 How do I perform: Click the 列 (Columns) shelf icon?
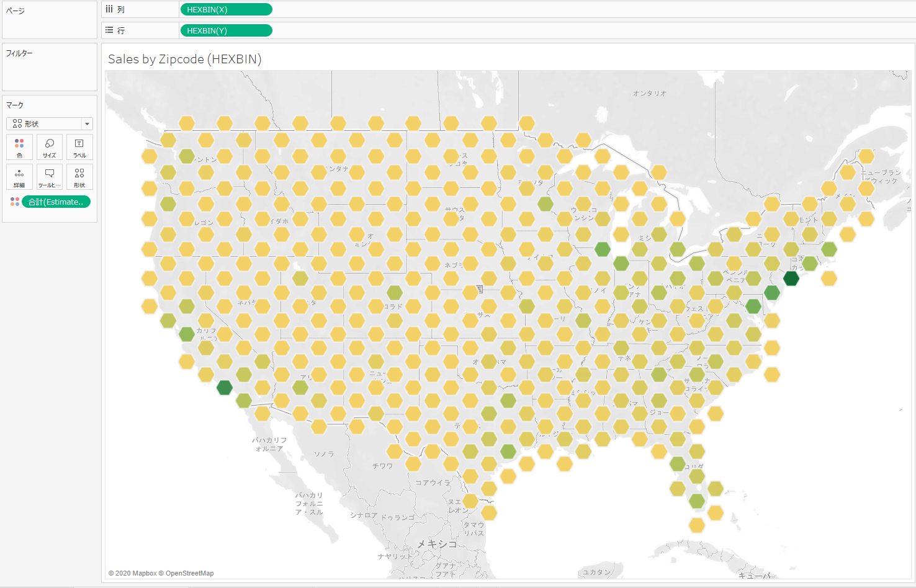click(x=109, y=9)
